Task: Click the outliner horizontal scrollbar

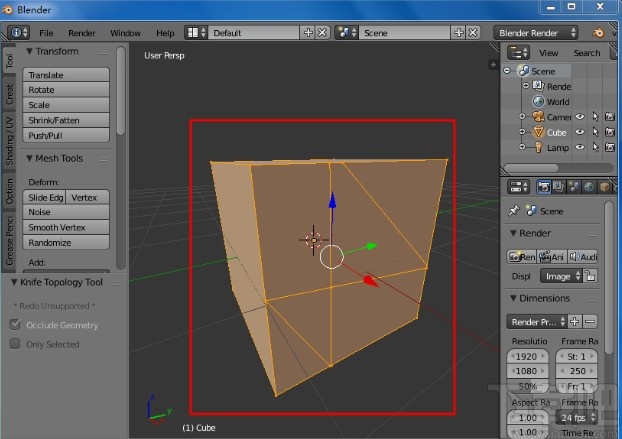Action: point(558,168)
